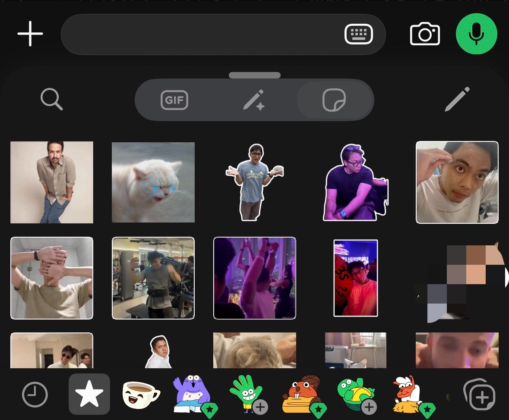Send the sticker of chair and cat ears
Viewport: 509px width, 420px height.
click(x=356, y=350)
